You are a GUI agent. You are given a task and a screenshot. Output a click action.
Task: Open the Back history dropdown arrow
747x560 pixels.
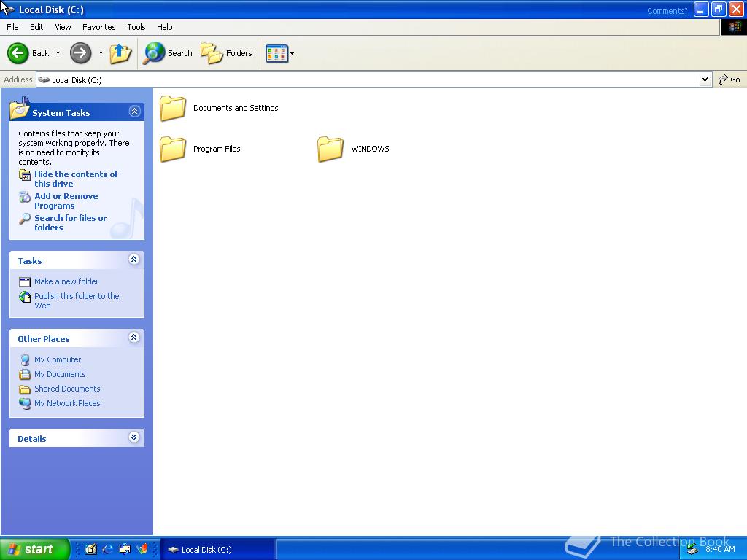58,52
